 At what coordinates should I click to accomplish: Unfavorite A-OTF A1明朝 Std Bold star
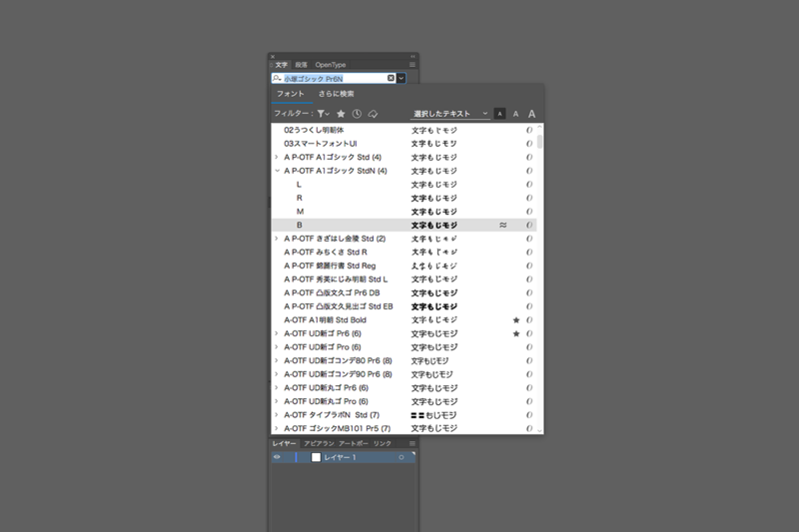point(516,320)
